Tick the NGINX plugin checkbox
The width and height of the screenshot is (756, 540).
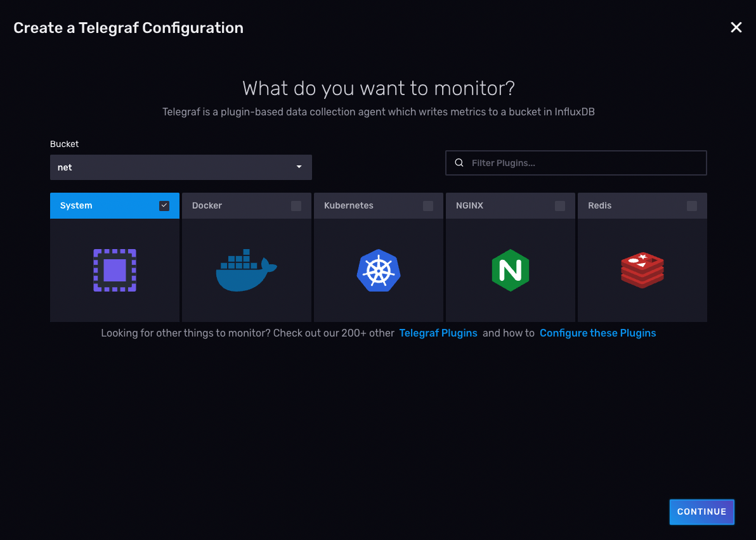click(560, 206)
